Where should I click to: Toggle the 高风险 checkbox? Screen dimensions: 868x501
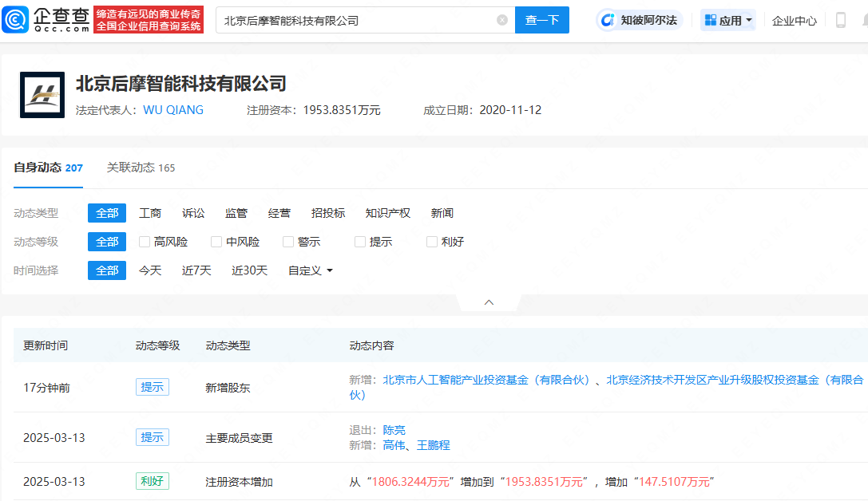point(145,242)
